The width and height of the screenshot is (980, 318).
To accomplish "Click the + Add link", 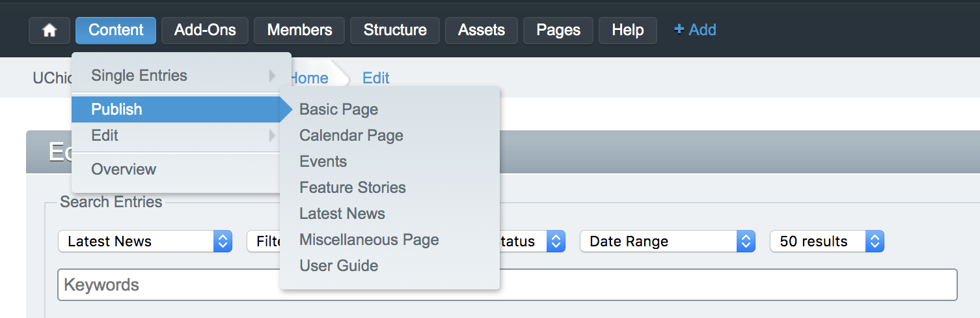I will click(x=695, y=30).
